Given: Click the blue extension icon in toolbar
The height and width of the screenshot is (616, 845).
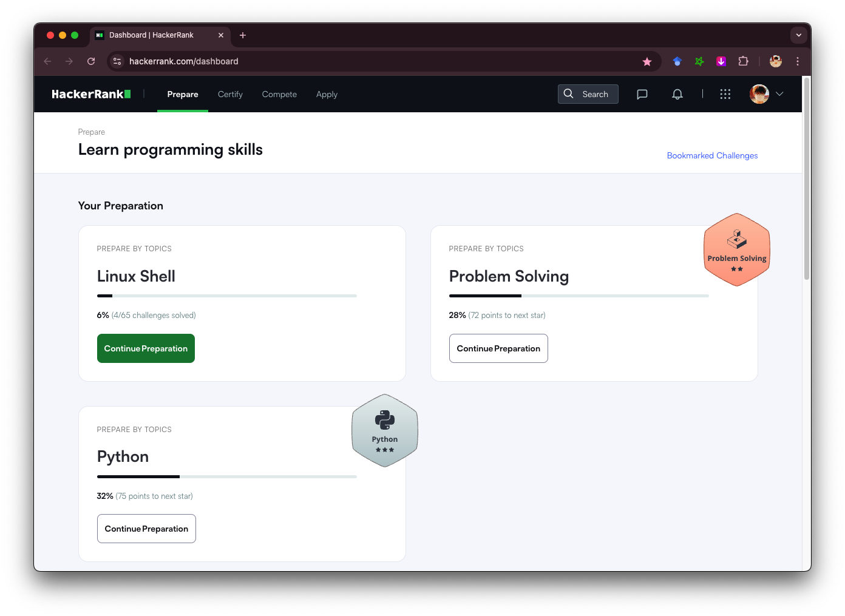Looking at the screenshot, I should (x=677, y=61).
